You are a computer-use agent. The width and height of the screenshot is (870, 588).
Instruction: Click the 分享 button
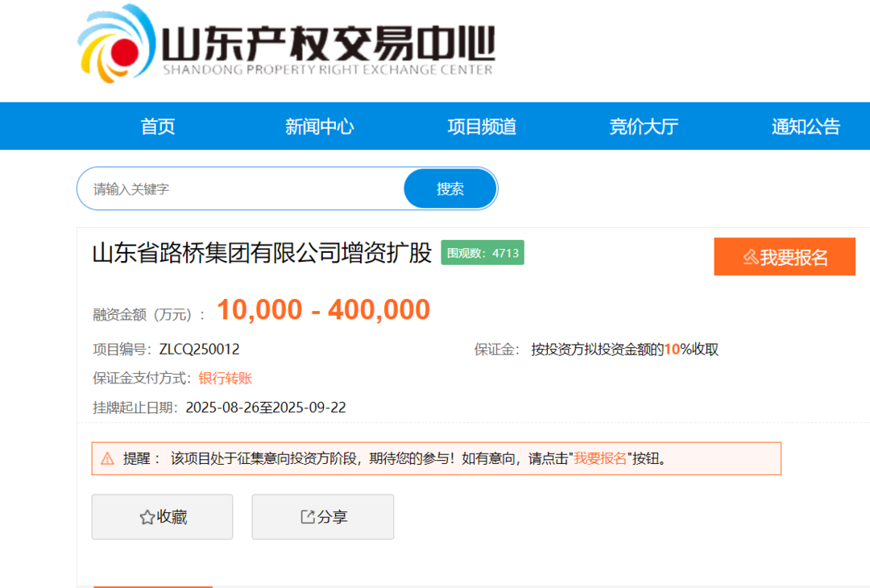point(323,516)
